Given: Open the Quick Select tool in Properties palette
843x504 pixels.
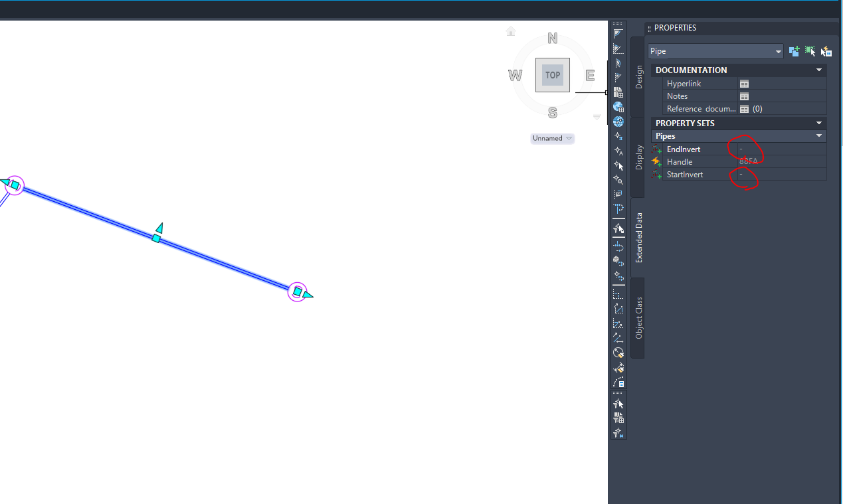Looking at the screenshot, I should coord(826,50).
